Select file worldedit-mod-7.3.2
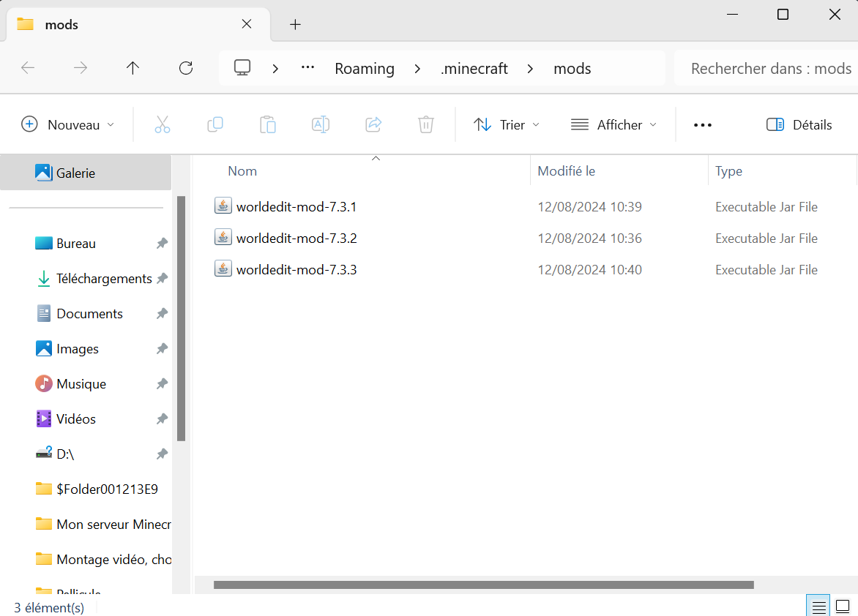The image size is (858, 616). [x=296, y=238]
